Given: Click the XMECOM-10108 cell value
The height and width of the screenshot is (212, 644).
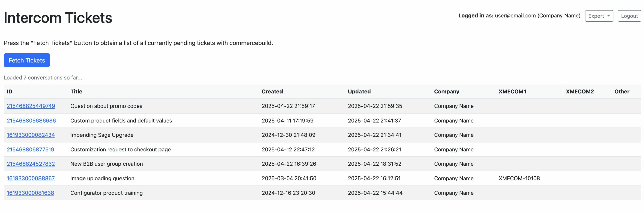Looking at the screenshot, I should pyautogui.click(x=519, y=178).
